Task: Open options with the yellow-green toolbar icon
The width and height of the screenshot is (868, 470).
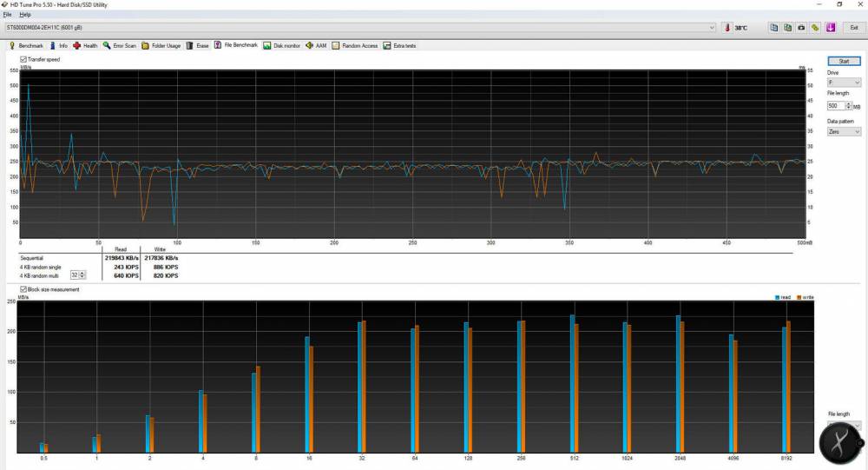Action: (815, 27)
